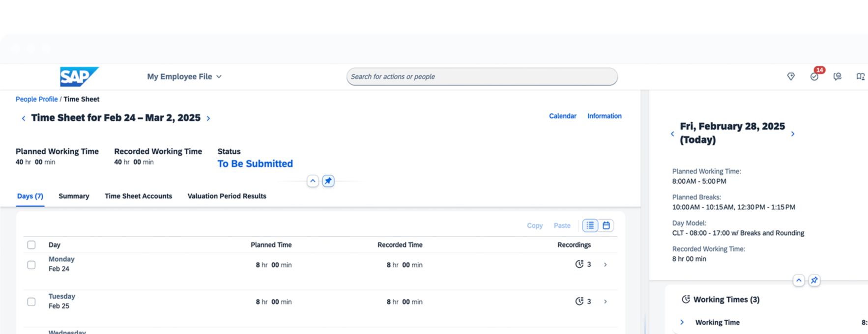Click the pin header icon above the tabs
This screenshot has width=868, height=334.
(x=328, y=181)
